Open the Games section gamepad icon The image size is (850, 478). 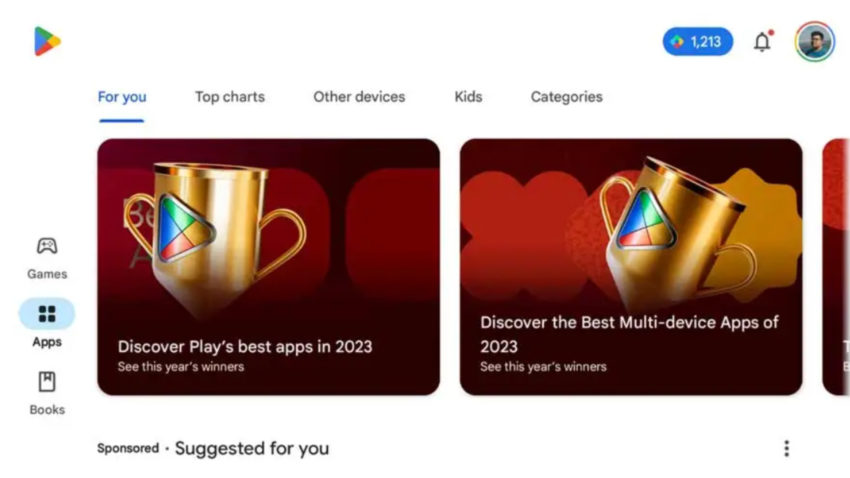pos(47,246)
